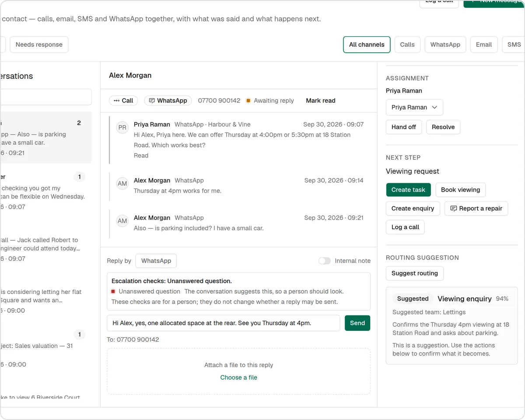Open the WhatsApp chip next to Call
This screenshot has height=420, width=525.
point(168,101)
